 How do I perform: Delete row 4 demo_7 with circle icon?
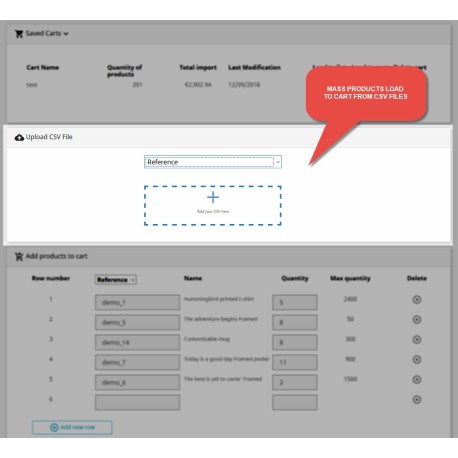tap(417, 359)
